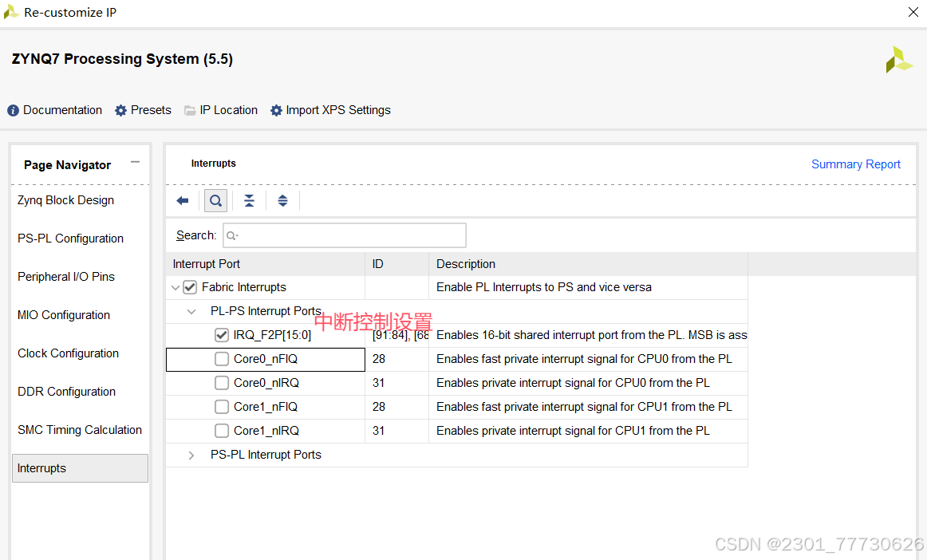Screen dimensions: 927x560
Task: Enable the Core1_nFIQ checkbox
Action: click(x=222, y=407)
